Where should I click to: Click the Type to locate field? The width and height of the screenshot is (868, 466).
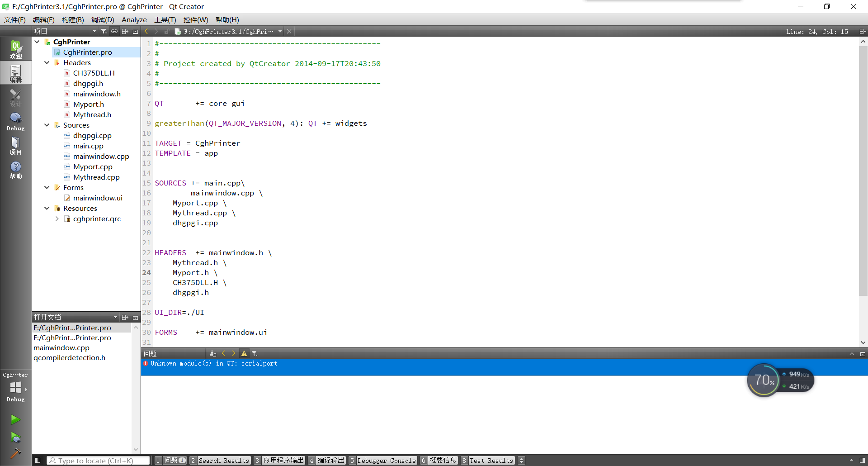coord(98,461)
